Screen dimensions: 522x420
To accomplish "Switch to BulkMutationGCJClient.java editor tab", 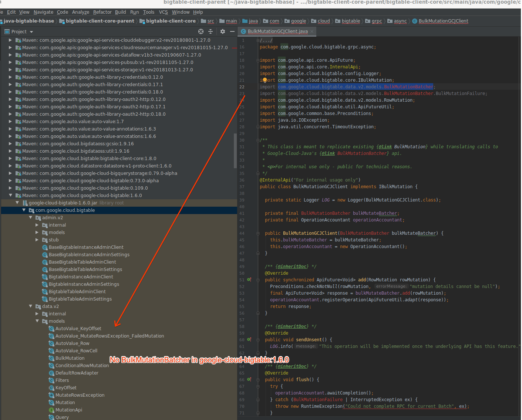I will click(277, 31).
